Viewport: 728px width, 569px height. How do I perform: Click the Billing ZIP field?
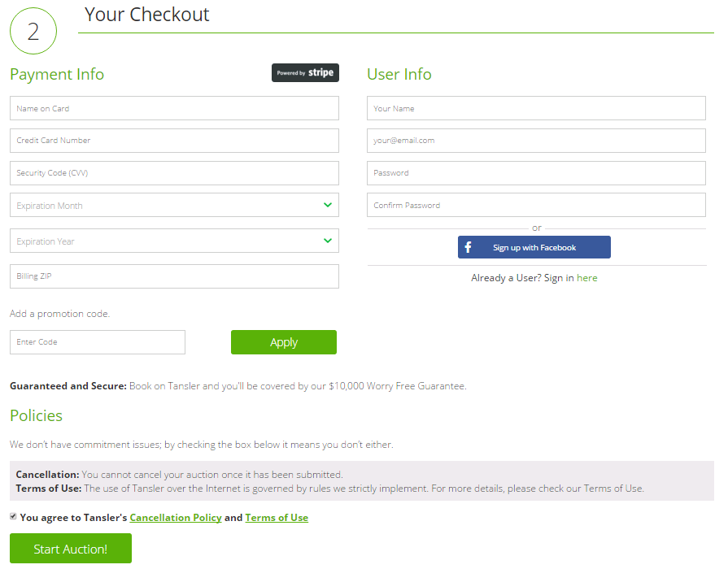pyautogui.click(x=174, y=276)
